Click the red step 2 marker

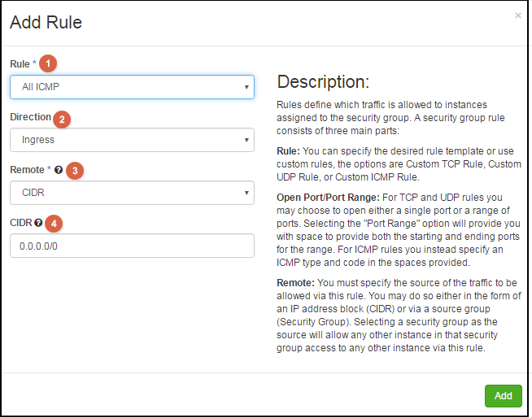pyautogui.click(x=62, y=120)
